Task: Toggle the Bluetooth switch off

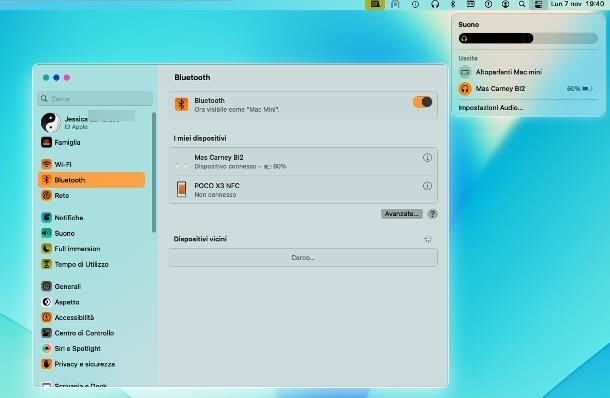Action: 422,102
